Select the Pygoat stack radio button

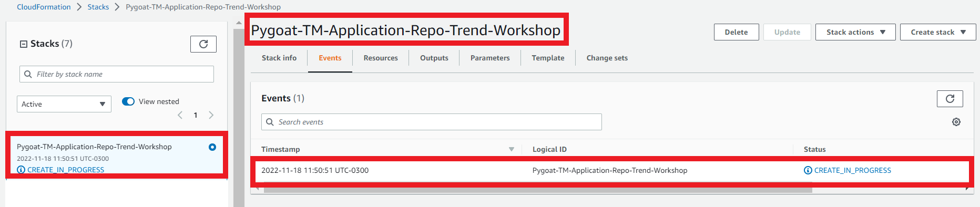pos(212,147)
